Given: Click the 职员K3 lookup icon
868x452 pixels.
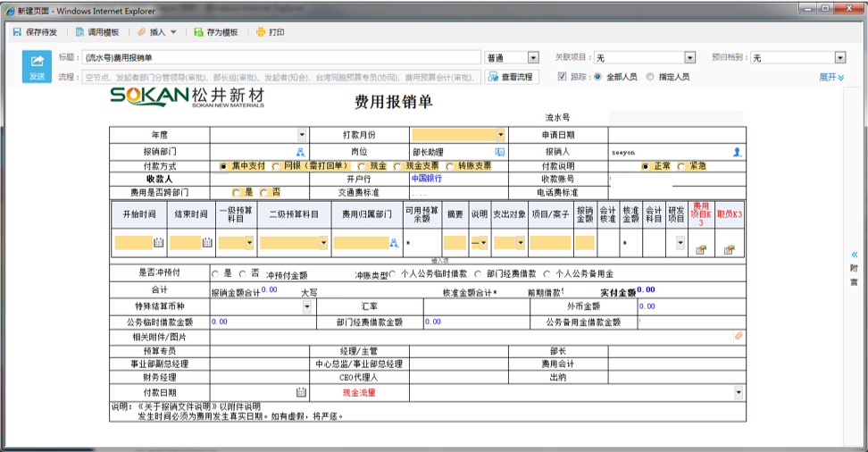Looking at the screenshot, I should [729, 250].
